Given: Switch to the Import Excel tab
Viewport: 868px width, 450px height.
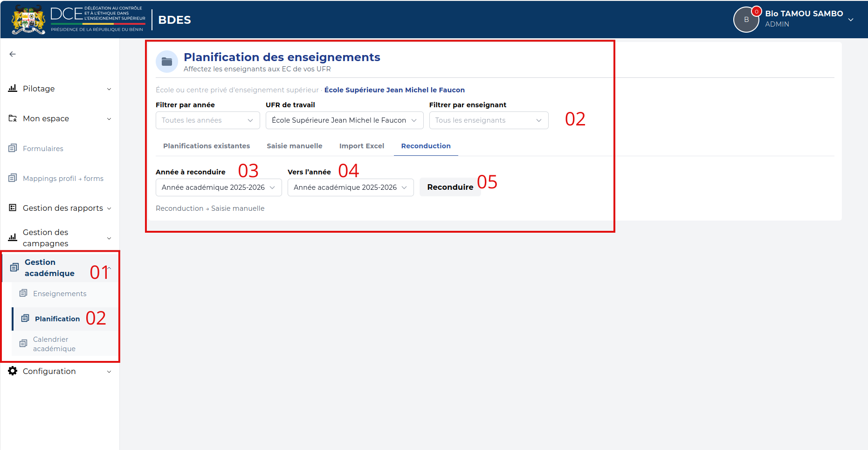Looking at the screenshot, I should point(362,146).
